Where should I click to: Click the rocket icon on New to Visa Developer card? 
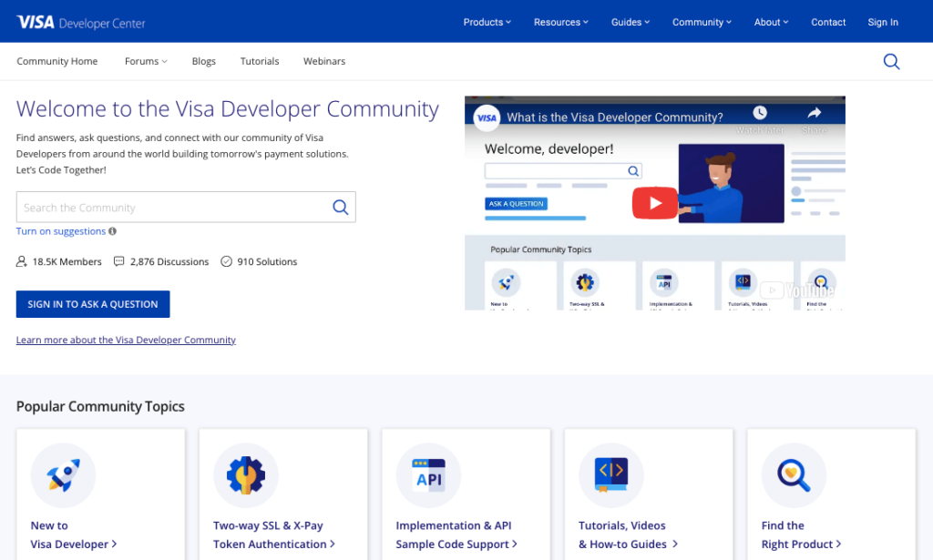pyautogui.click(x=63, y=475)
